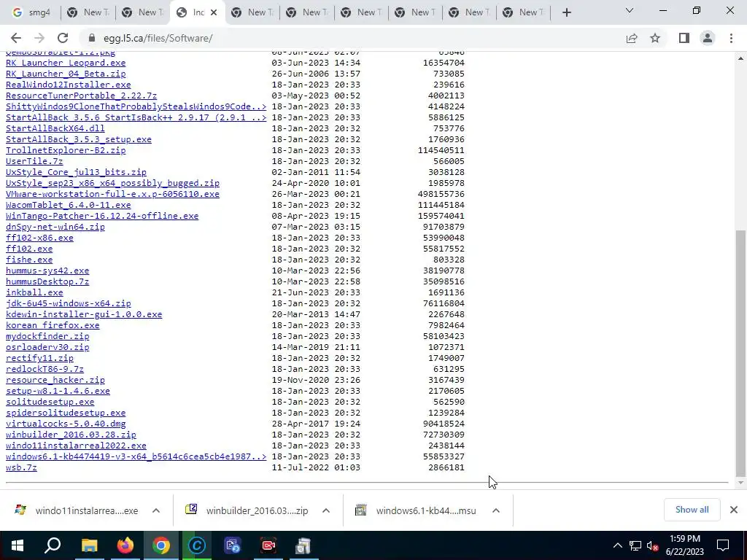Reload the page with the refresh icon

tap(63, 38)
